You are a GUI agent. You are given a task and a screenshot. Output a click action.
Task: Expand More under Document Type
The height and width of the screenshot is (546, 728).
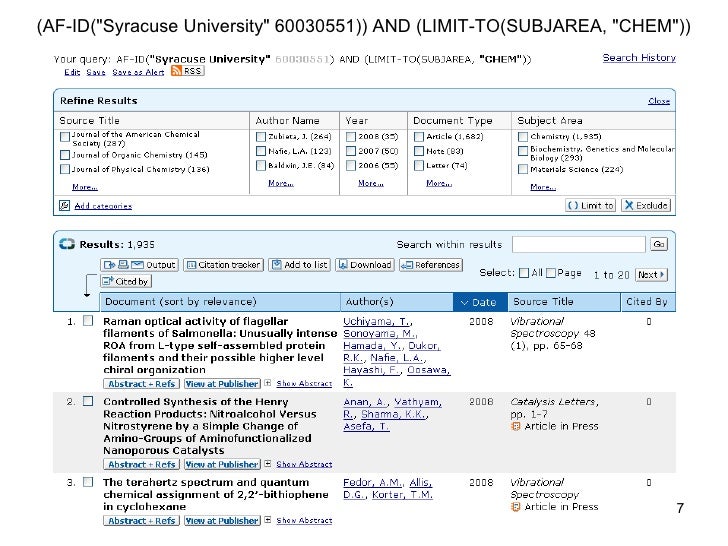click(439, 183)
